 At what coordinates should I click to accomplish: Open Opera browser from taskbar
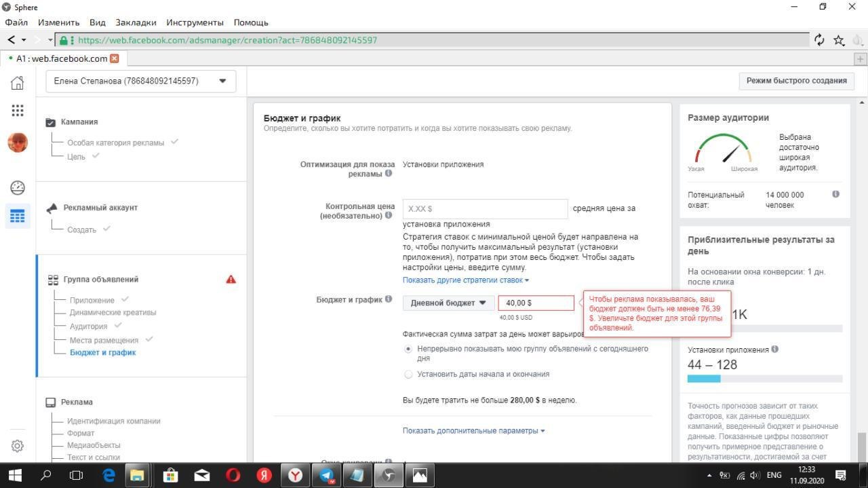pyautogui.click(x=233, y=475)
